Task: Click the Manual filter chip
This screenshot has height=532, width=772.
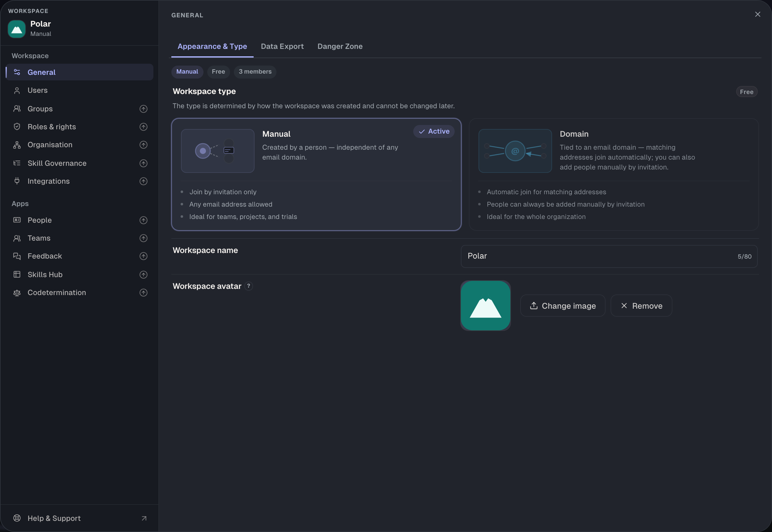Action: tap(187, 72)
